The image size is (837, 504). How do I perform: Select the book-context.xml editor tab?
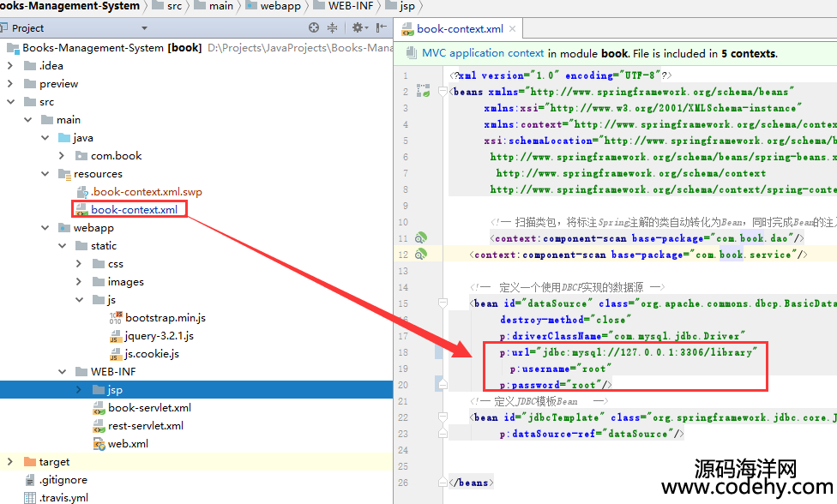[x=459, y=29]
